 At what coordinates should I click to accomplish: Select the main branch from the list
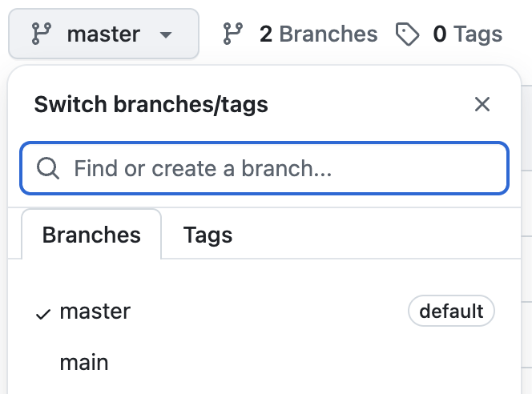point(84,362)
